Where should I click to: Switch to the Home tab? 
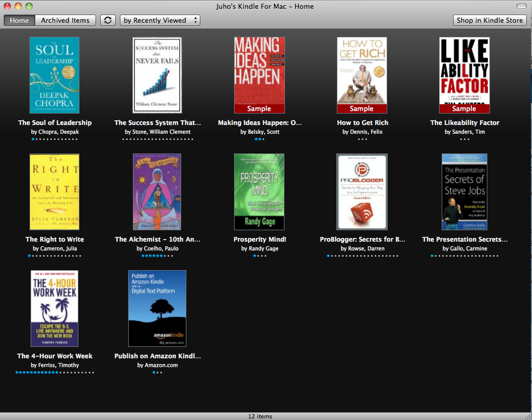coord(19,20)
